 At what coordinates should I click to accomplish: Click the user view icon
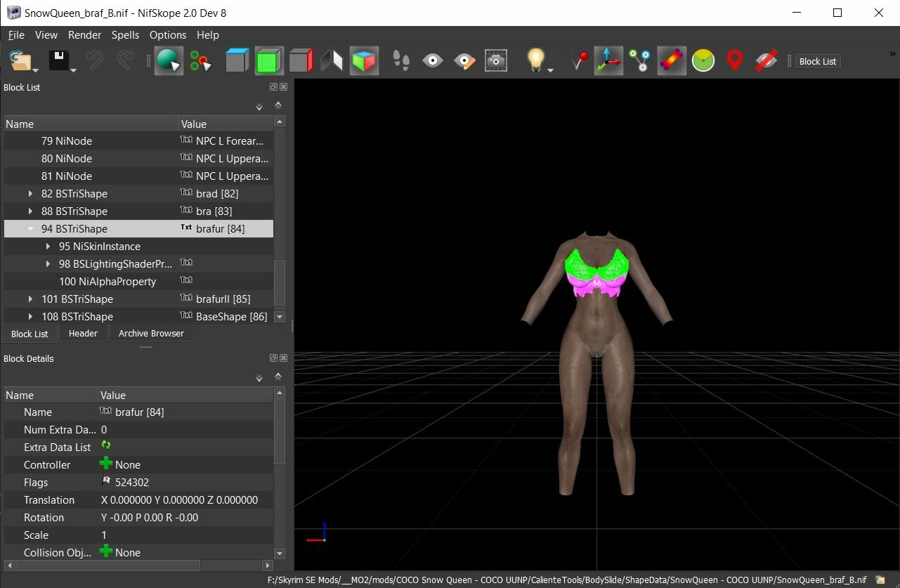332,60
